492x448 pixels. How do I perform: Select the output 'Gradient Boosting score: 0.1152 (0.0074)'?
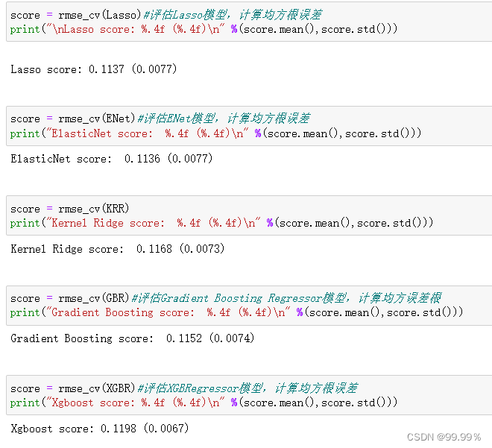pos(133,338)
